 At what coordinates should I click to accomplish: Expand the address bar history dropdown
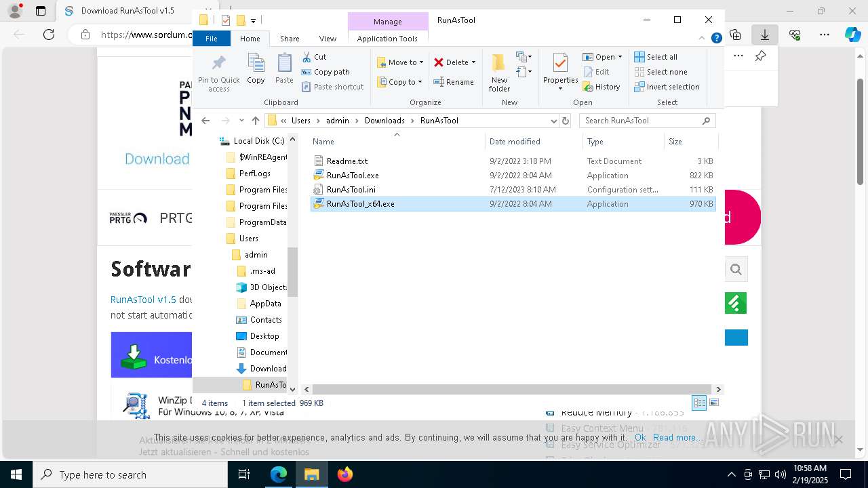click(x=553, y=121)
